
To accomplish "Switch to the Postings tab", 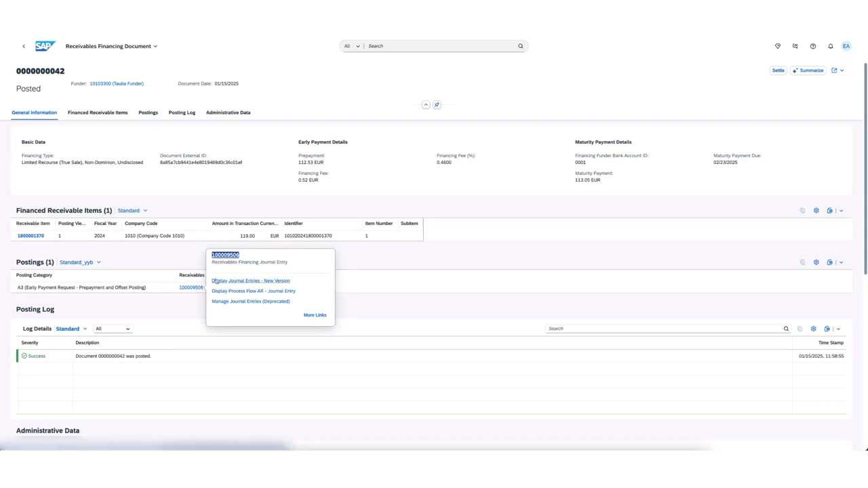I will (x=148, y=113).
